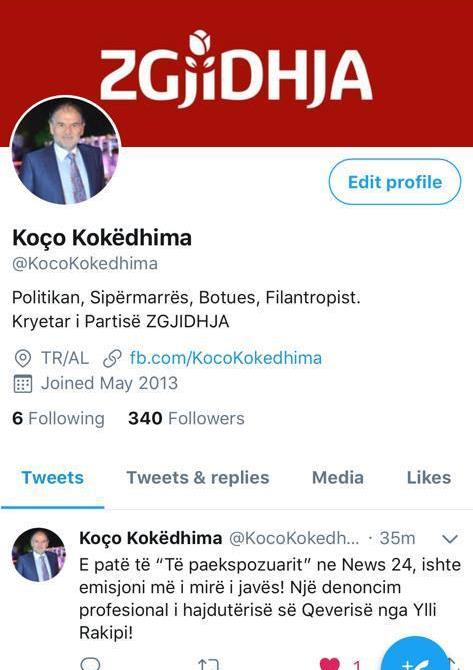473x670 pixels.
Task: Click the Edit profile button
Action: pos(395,182)
